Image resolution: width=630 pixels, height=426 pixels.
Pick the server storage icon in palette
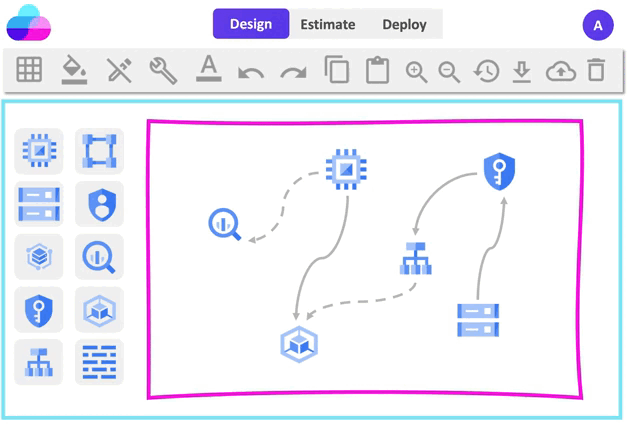39,204
